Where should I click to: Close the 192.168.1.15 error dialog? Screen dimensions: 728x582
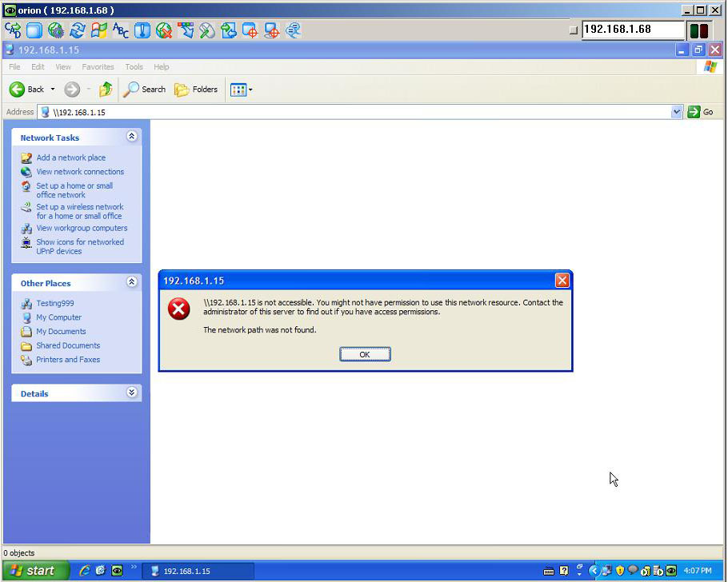click(562, 281)
